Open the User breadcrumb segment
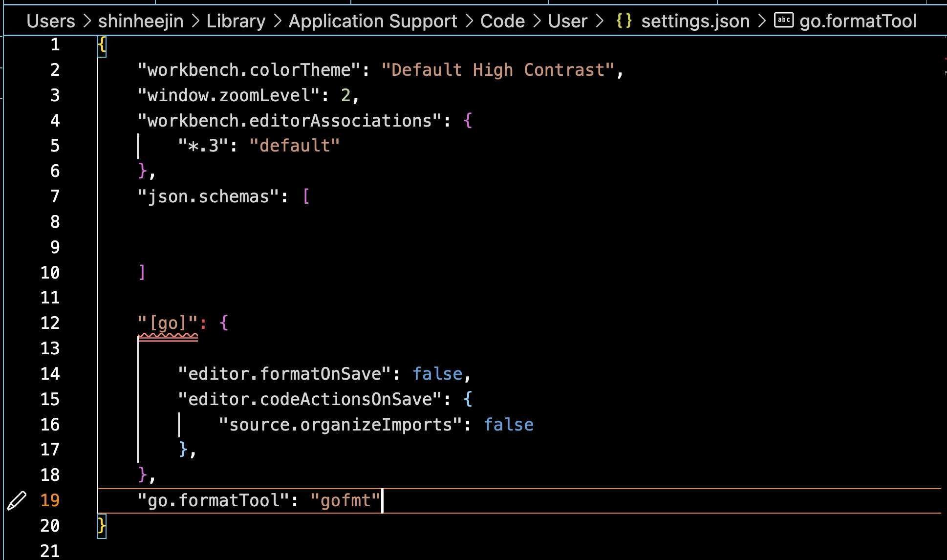 point(567,21)
